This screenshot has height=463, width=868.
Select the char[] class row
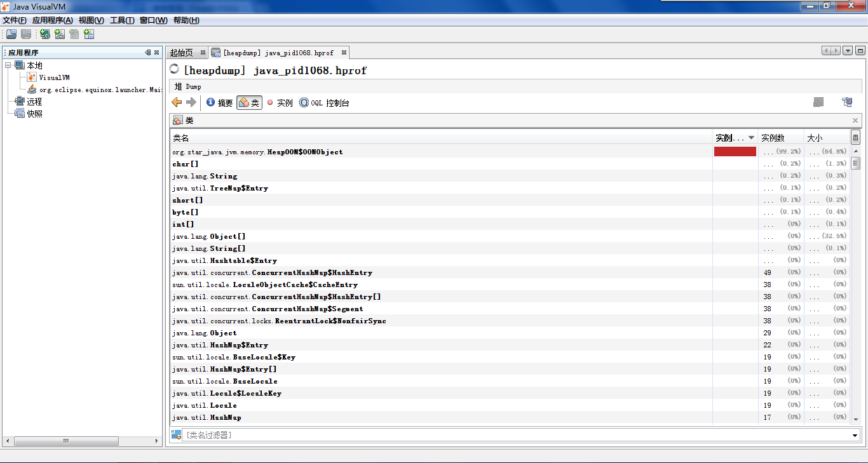[510, 164]
